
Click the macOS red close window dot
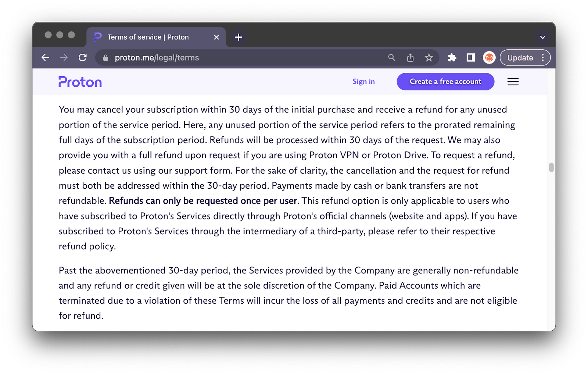coord(48,35)
